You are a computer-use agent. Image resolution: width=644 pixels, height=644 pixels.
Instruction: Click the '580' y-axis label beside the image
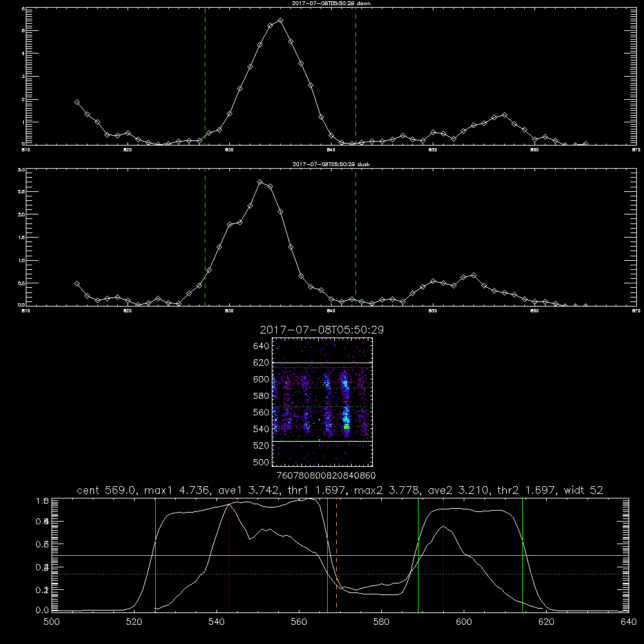pyautogui.click(x=261, y=396)
